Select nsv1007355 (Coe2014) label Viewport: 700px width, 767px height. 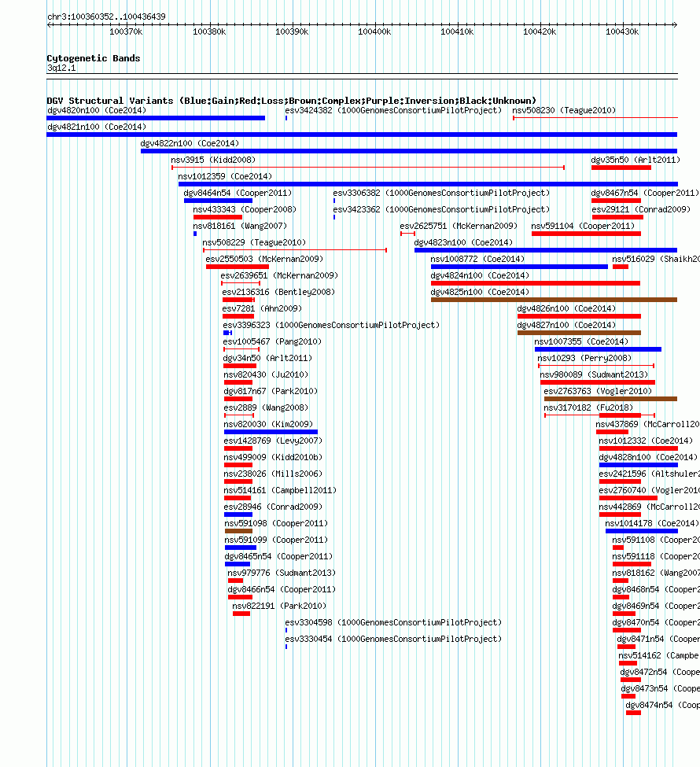coord(581,342)
